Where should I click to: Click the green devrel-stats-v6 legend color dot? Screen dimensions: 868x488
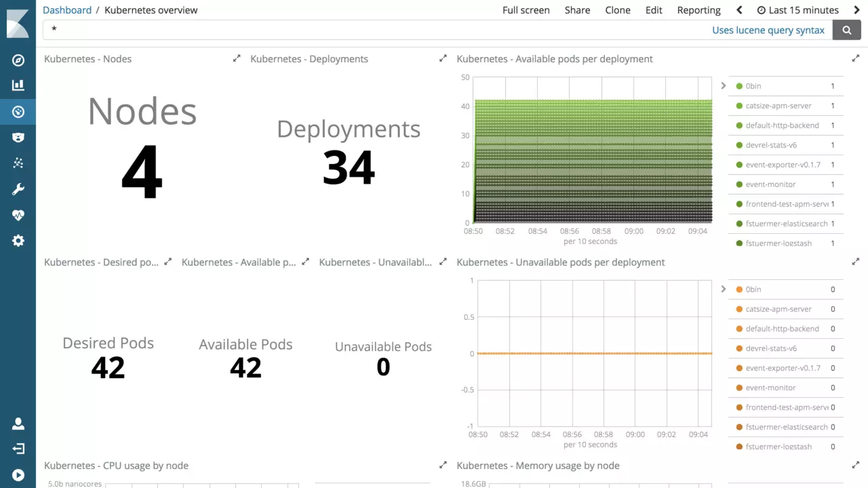tap(739, 145)
